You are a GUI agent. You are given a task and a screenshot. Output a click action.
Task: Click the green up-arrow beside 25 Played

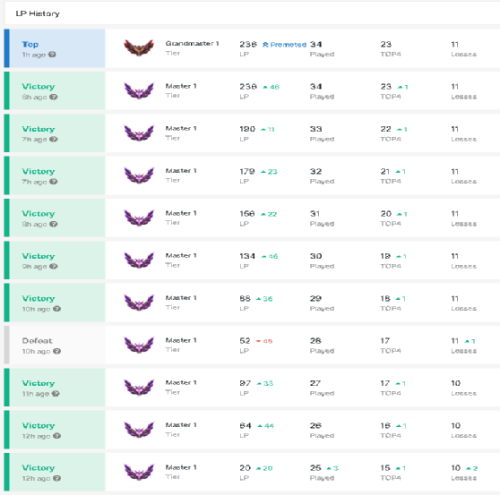pyautogui.click(x=329, y=468)
